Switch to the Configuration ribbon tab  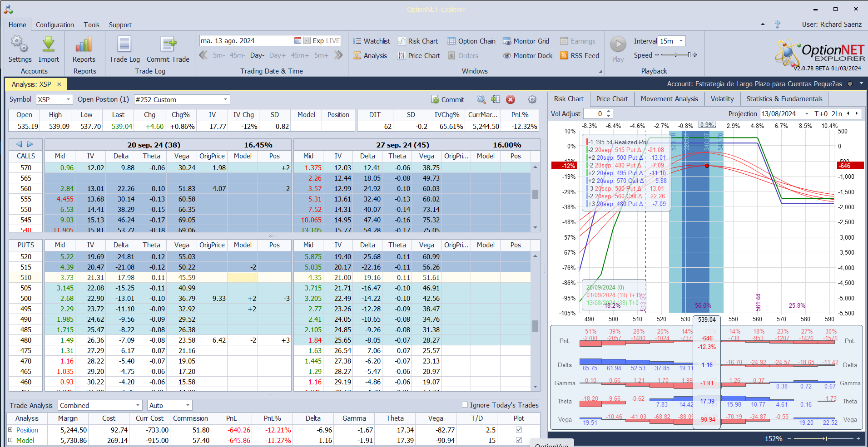click(55, 25)
